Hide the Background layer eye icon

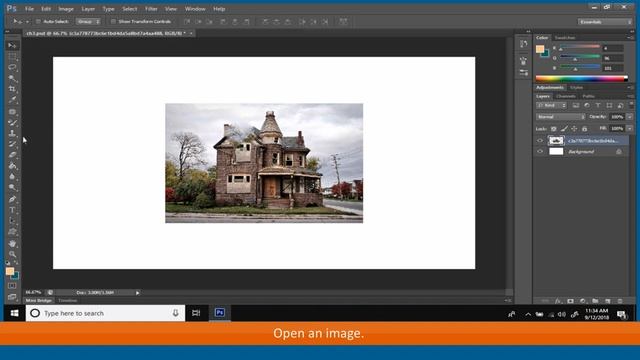click(540, 151)
